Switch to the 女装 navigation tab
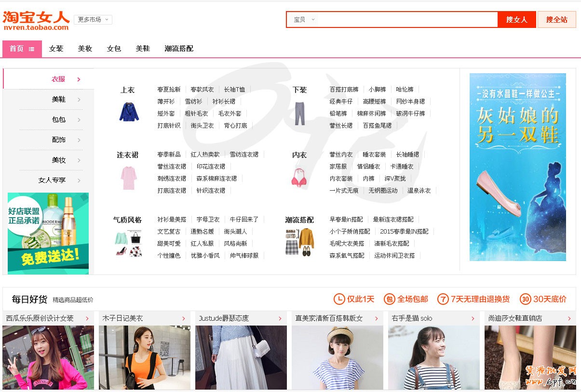 56,49
